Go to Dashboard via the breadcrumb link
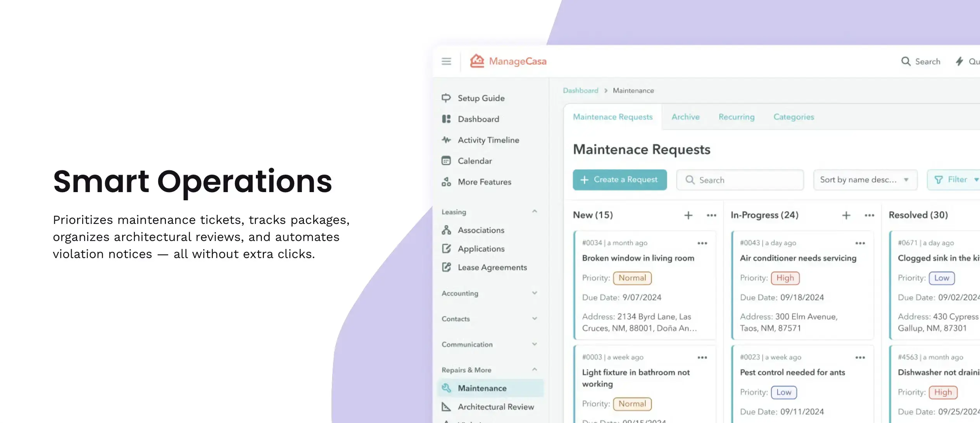The width and height of the screenshot is (980, 423). pyautogui.click(x=581, y=90)
